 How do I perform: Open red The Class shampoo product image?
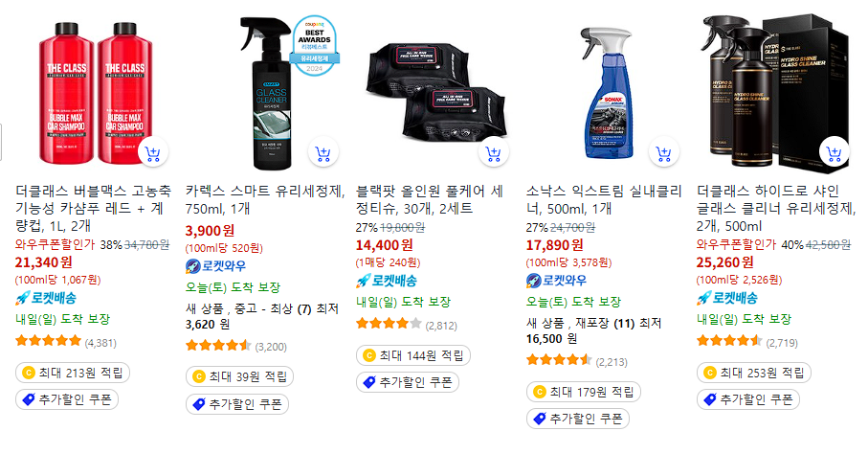coord(95,93)
